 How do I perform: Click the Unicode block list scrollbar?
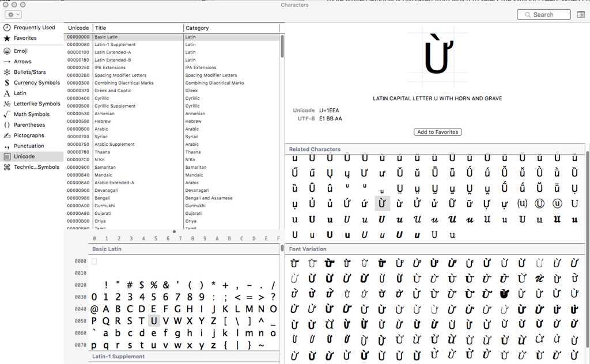pos(282,46)
